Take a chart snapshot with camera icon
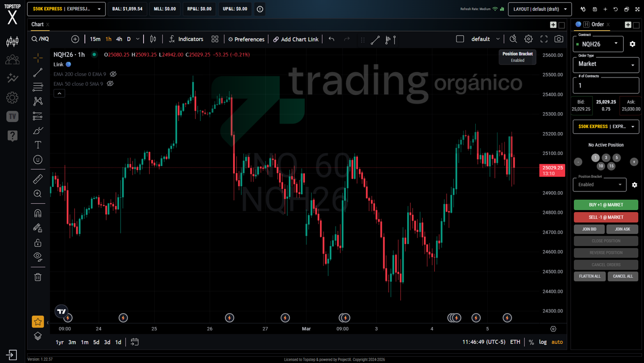The width and height of the screenshot is (644, 363). click(x=559, y=39)
